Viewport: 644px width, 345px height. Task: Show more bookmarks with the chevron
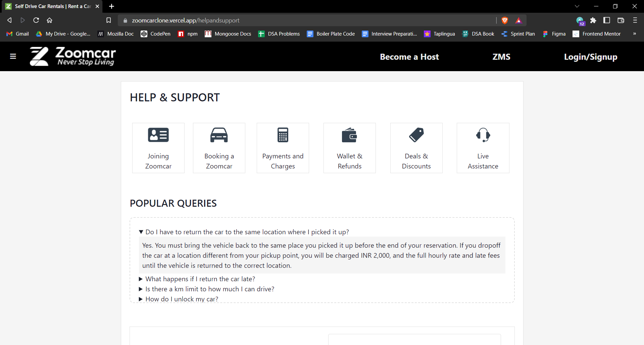click(634, 34)
